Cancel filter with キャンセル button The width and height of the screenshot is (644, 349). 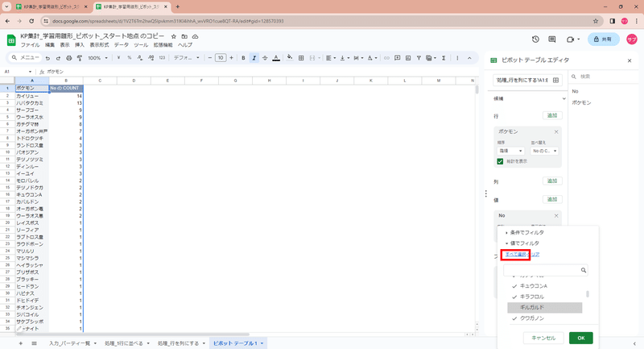click(543, 338)
